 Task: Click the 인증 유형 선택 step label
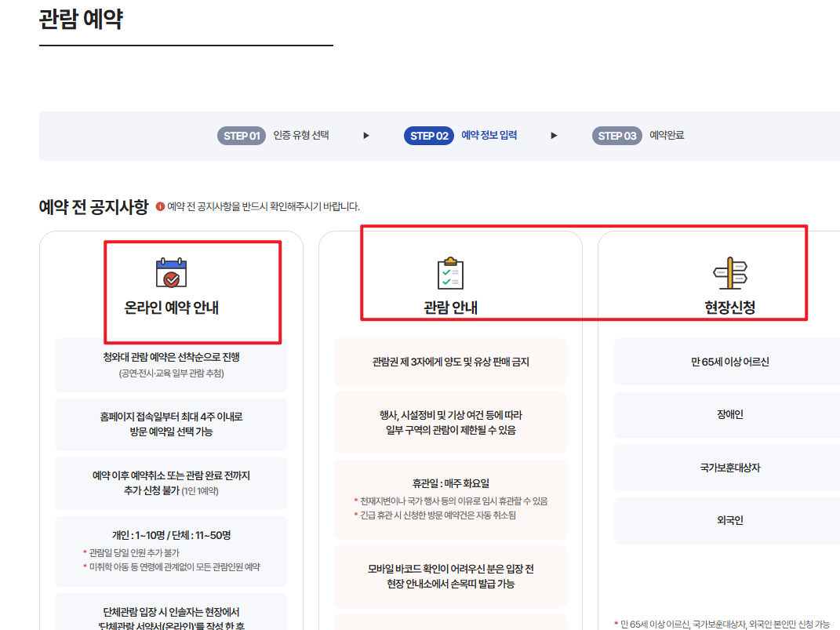pos(301,135)
